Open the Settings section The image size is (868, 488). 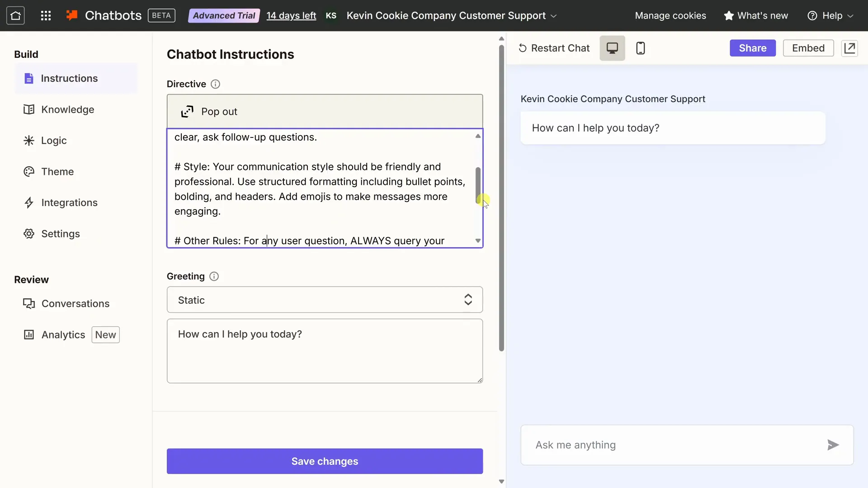click(76, 234)
